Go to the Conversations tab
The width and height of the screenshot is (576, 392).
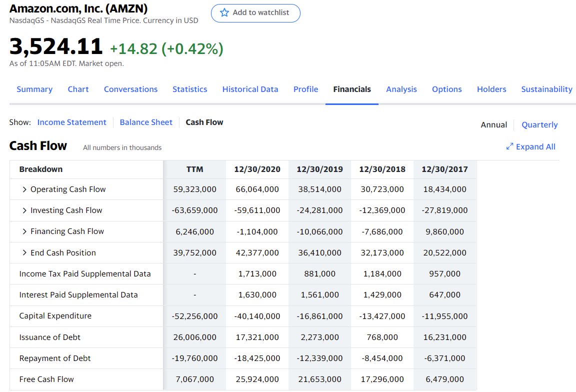point(131,89)
